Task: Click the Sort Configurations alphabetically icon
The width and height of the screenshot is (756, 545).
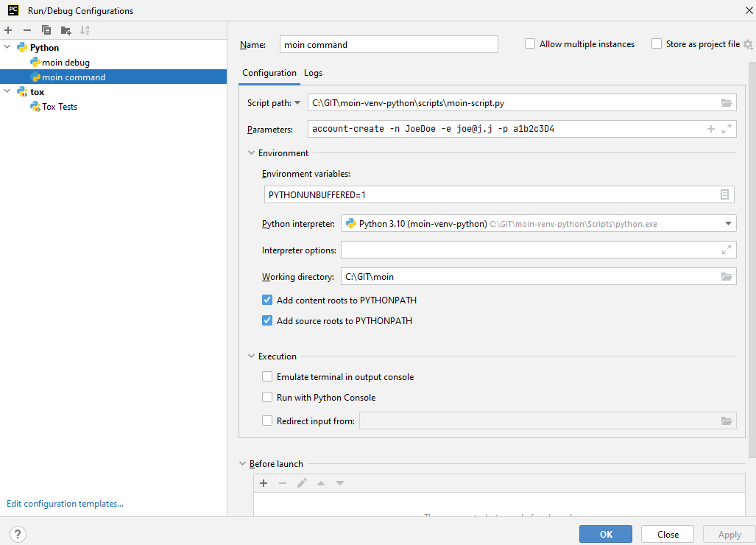Action: tap(85, 30)
